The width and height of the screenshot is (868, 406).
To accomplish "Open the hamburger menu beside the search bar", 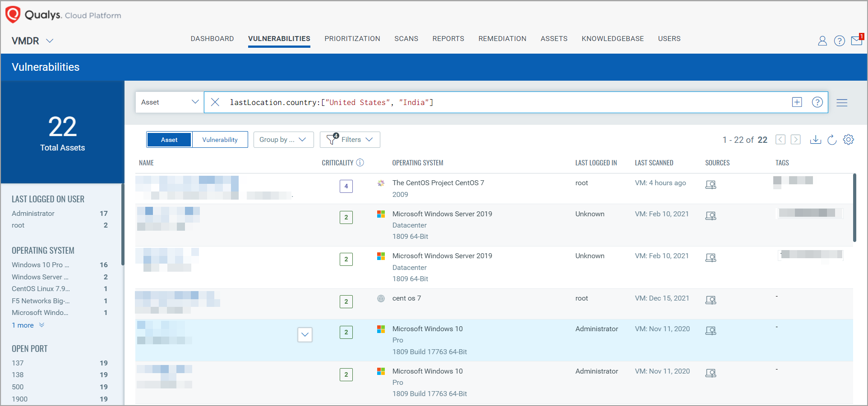I will (x=842, y=103).
